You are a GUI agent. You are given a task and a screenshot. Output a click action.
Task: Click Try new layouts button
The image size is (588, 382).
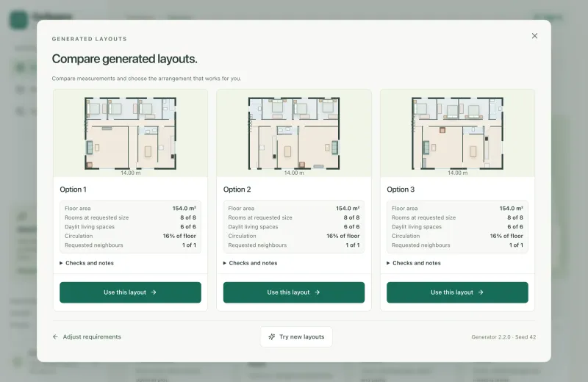(296, 337)
